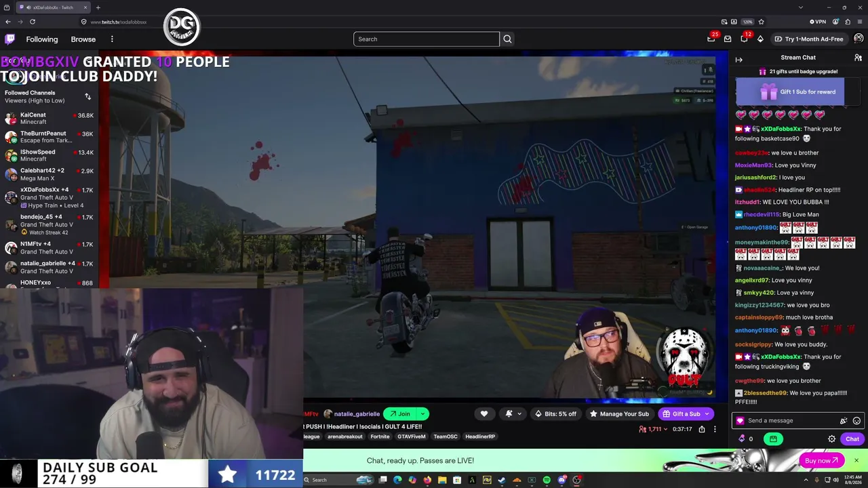This screenshot has width=868, height=488.
Task: Open the Twitch home logo
Action: 9,39
